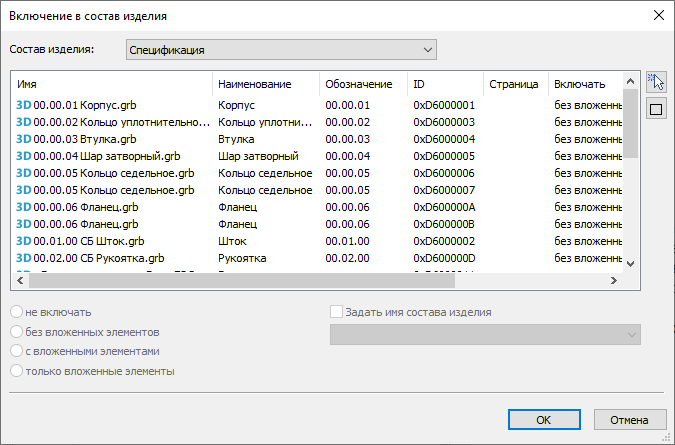Image resolution: width=675 pixels, height=445 pixels.
Task: Sort by 'Наименование' column header
Action: pyautogui.click(x=266, y=84)
